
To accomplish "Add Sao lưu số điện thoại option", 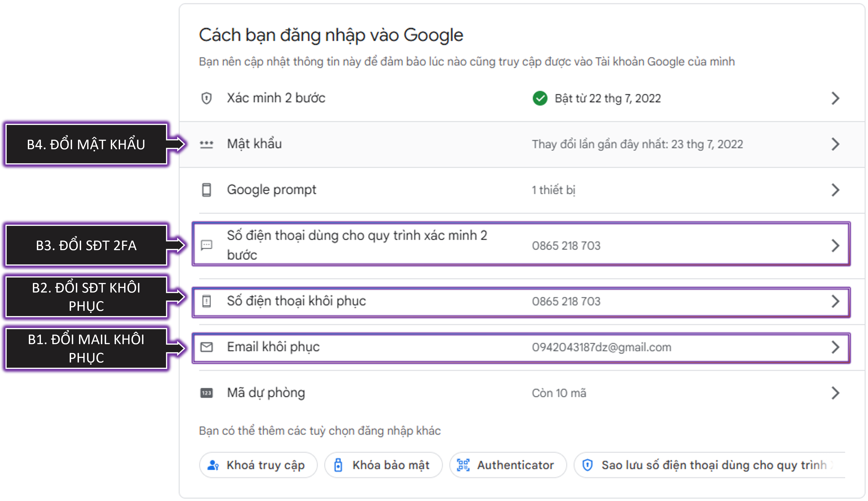I will point(710,465).
